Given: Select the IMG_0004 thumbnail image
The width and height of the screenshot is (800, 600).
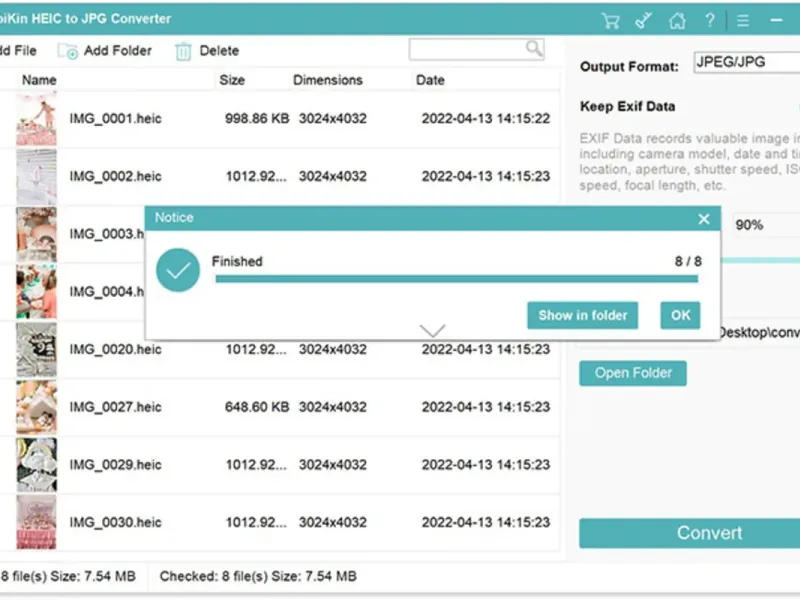Looking at the screenshot, I should click(x=36, y=292).
